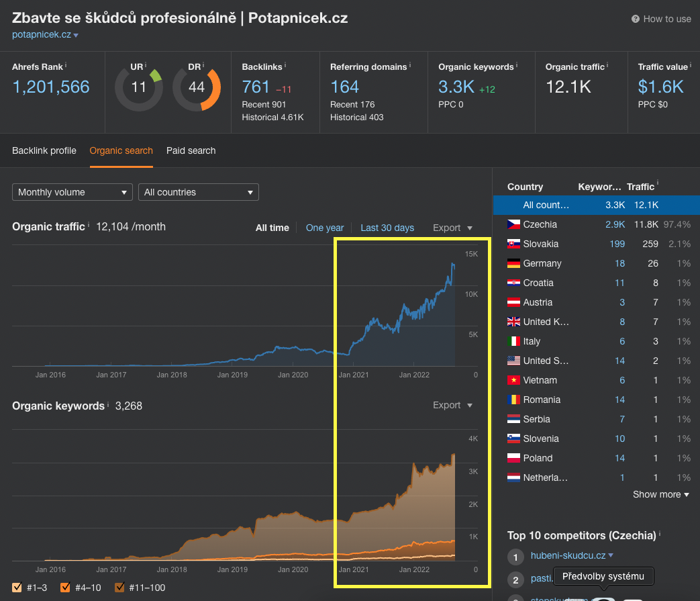The height and width of the screenshot is (601, 700).
Task: Click Backlinks count 761
Action: pyautogui.click(x=256, y=87)
